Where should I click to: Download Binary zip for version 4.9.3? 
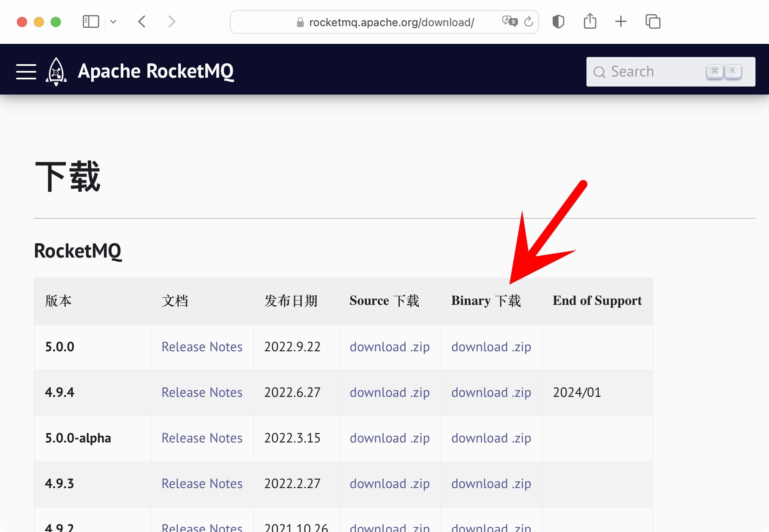tap(491, 484)
